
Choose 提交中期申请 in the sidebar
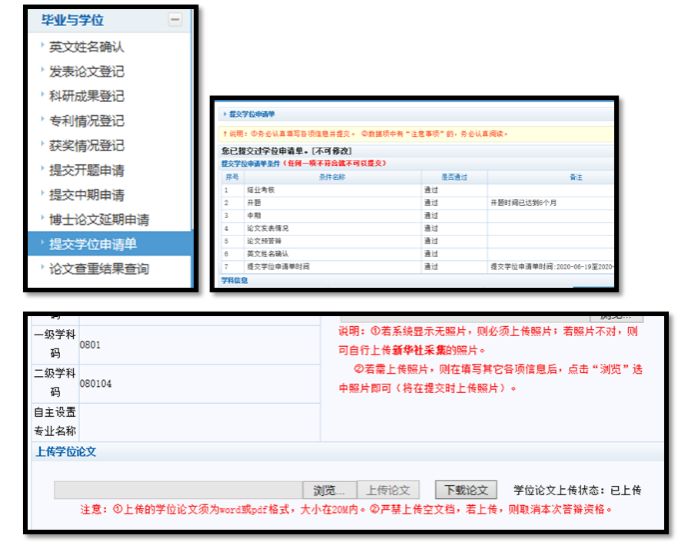coord(87,195)
